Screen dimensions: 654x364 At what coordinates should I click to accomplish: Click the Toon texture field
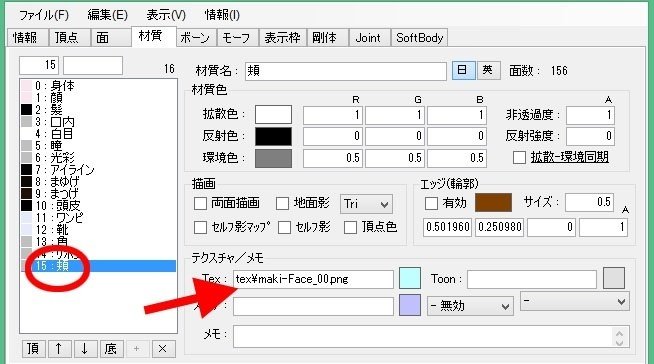pyautogui.click(x=532, y=279)
